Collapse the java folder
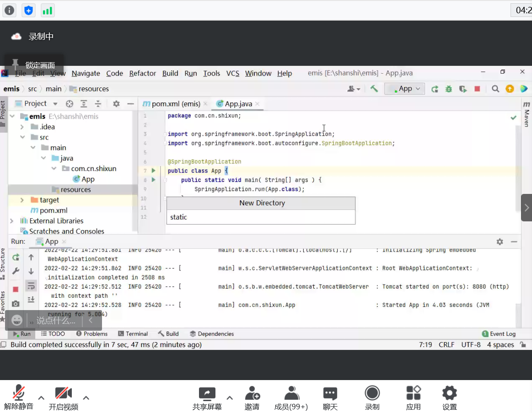Image resolution: width=532 pixels, height=413 pixels. pyautogui.click(x=43, y=158)
